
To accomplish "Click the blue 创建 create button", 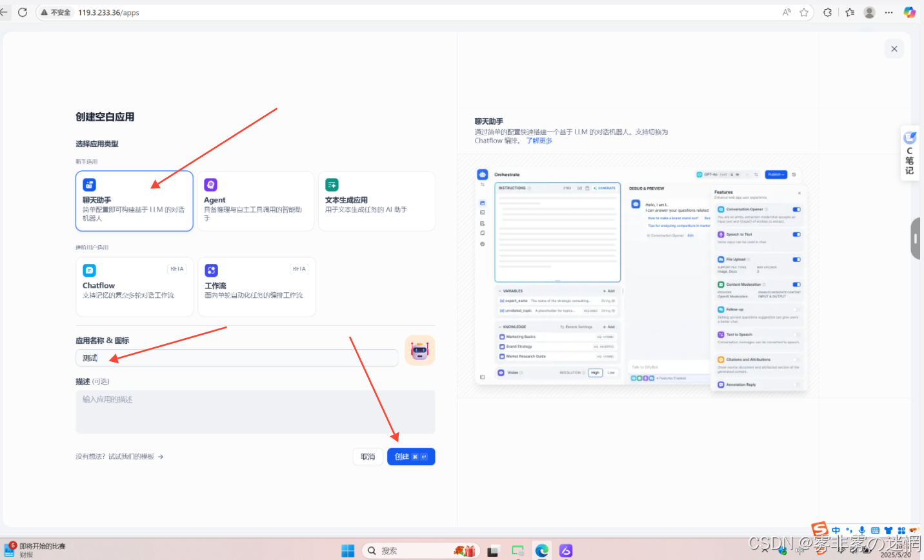I will [411, 457].
